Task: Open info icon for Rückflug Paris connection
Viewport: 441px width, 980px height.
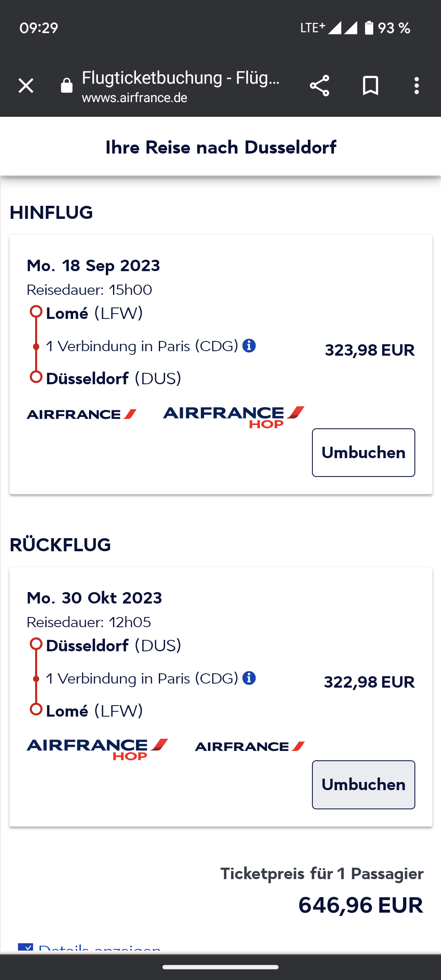Action: click(249, 678)
